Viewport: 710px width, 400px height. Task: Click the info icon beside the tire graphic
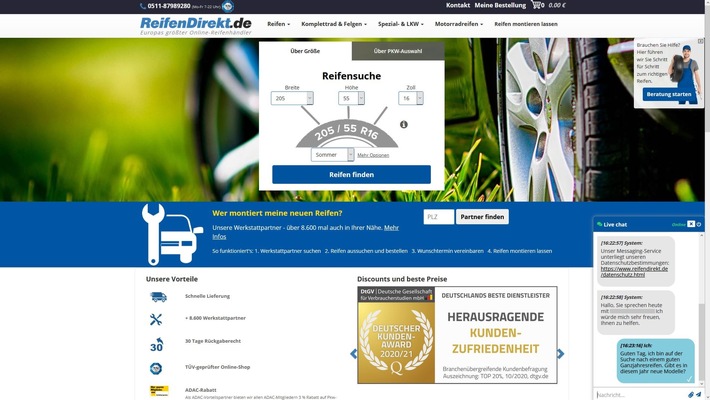click(x=404, y=124)
